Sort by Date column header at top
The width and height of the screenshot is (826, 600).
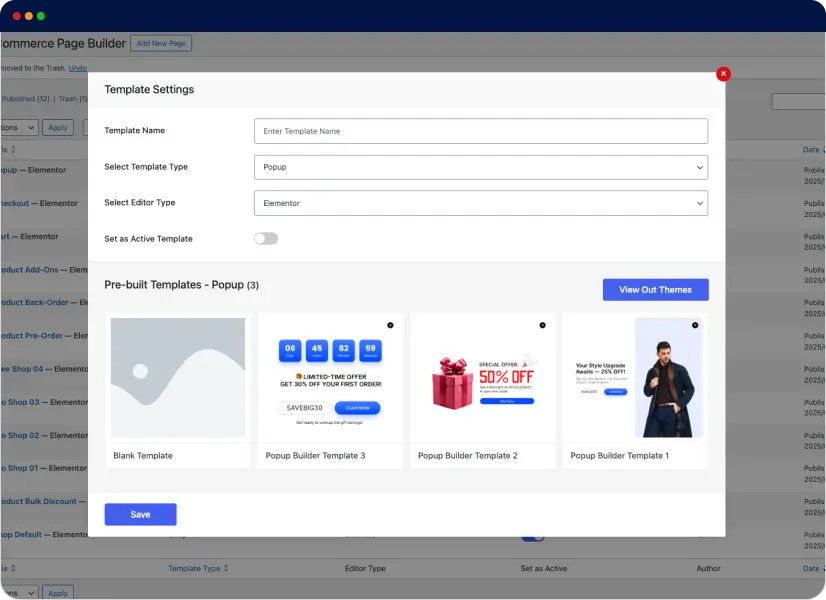pyautogui.click(x=813, y=150)
